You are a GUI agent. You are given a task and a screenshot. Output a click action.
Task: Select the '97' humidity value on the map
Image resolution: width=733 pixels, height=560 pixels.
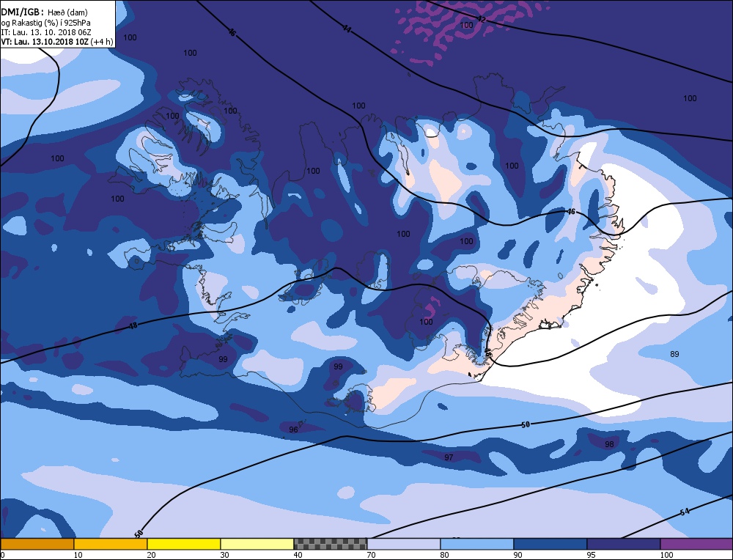[449, 457]
